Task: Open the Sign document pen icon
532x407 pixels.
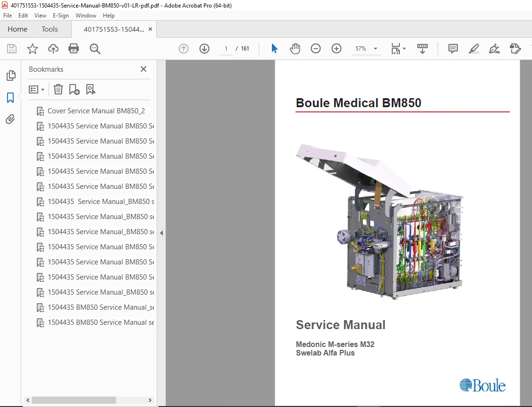Action: 494,49
